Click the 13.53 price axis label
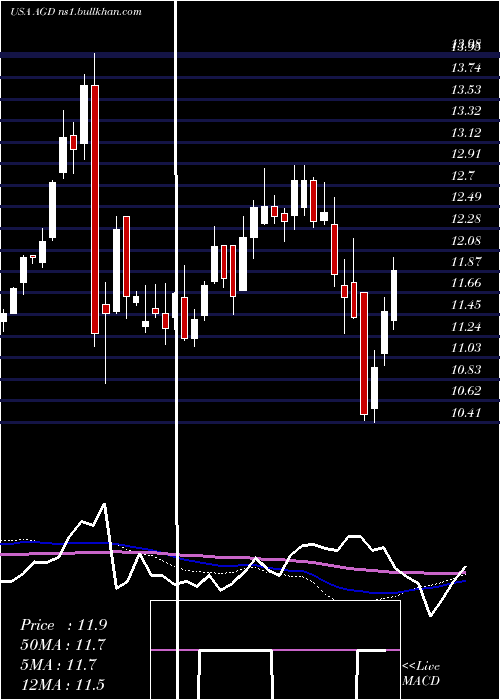Image resolution: width=500 pixels, height=700 pixels. [x=467, y=90]
